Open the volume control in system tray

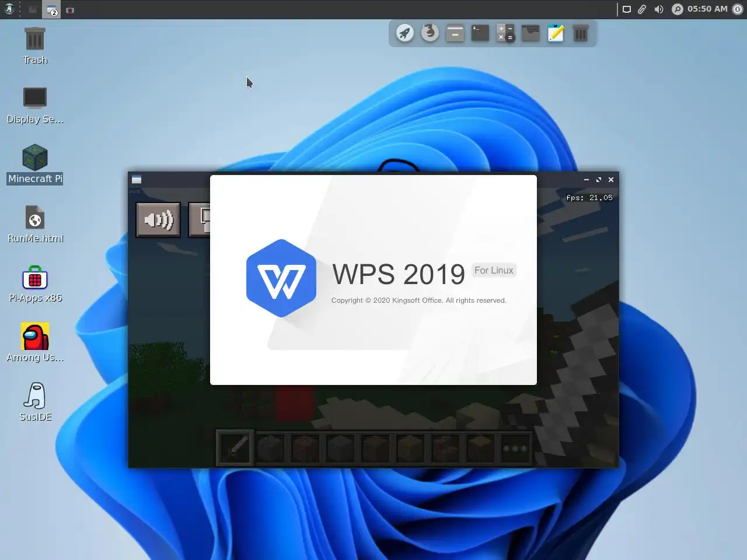[659, 9]
